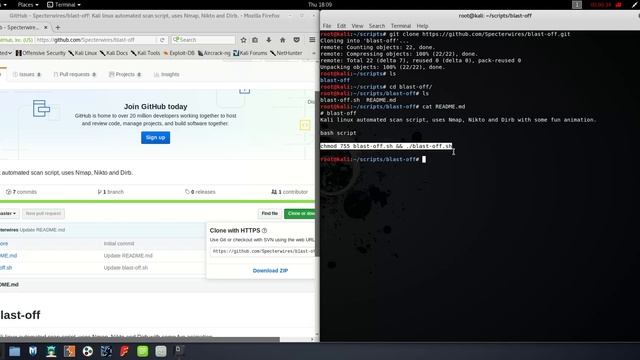View the 7 commits link

(21, 192)
